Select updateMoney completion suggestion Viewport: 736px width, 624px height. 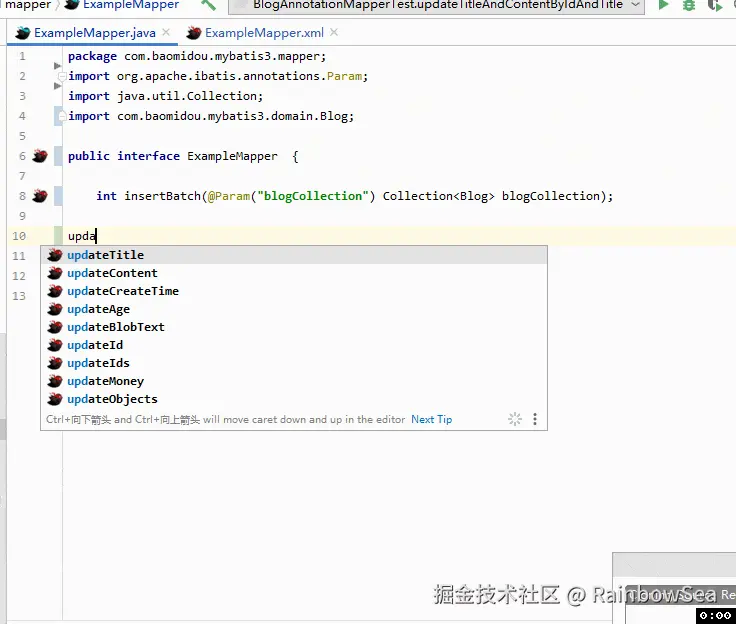[x=294, y=381]
